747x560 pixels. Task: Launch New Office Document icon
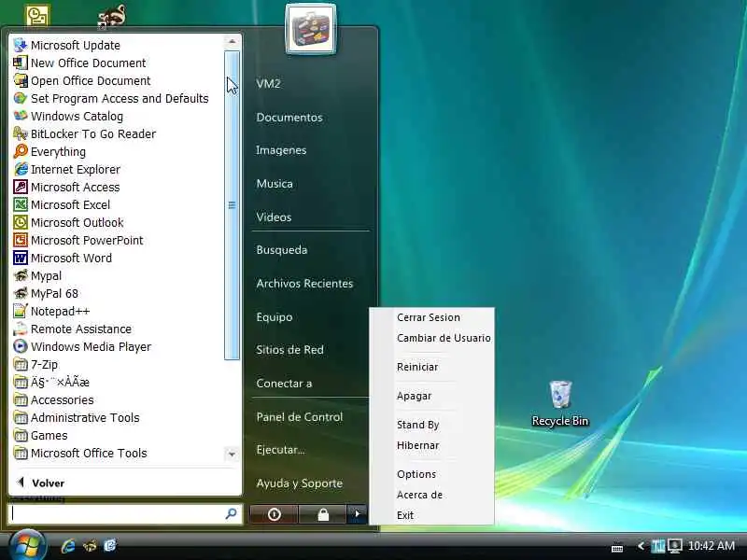tap(21, 63)
